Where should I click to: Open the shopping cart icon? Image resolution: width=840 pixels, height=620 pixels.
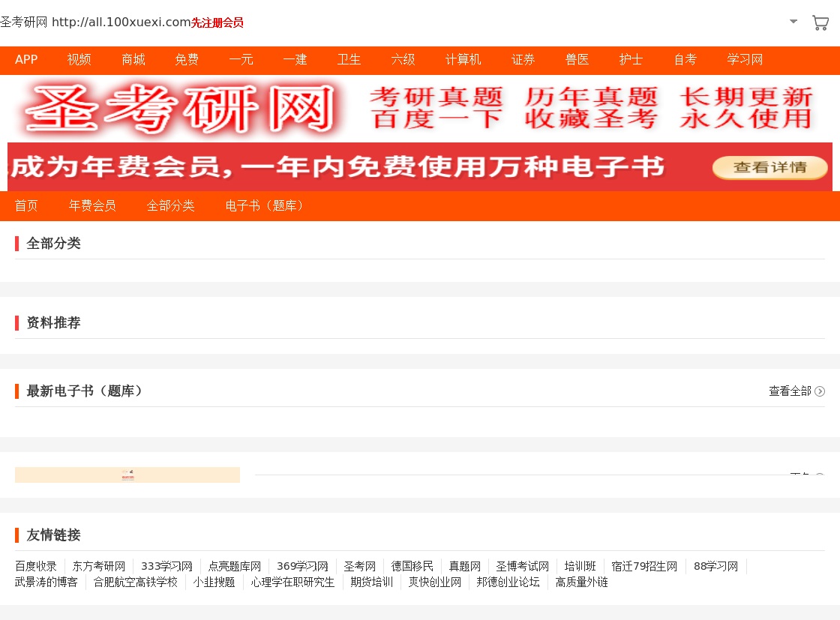click(820, 22)
